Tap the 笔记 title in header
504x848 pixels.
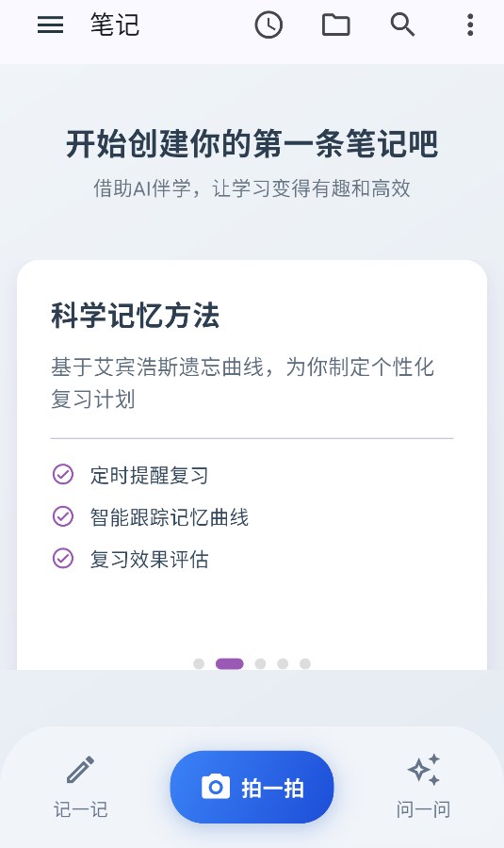[x=115, y=24]
